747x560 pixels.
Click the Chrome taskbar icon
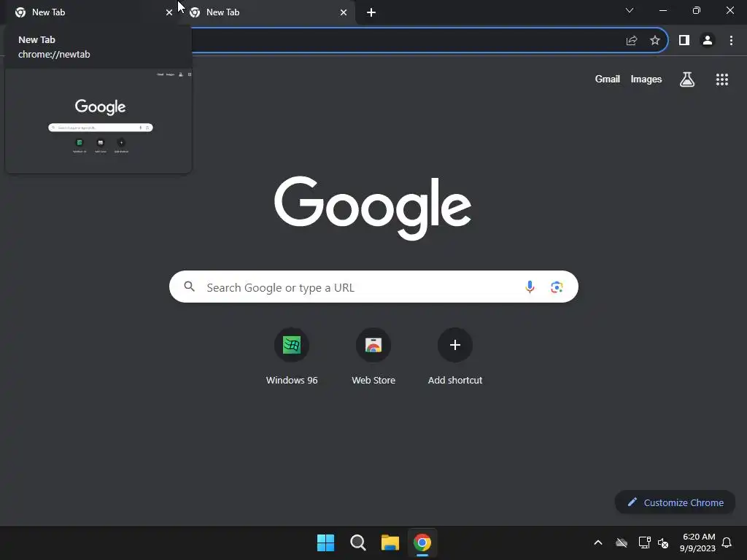tap(422, 542)
